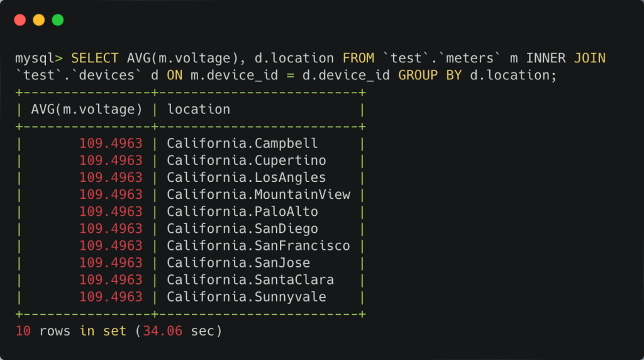Click the red close window button
This screenshot has height=360, width=644.
(x=19, y=20)
